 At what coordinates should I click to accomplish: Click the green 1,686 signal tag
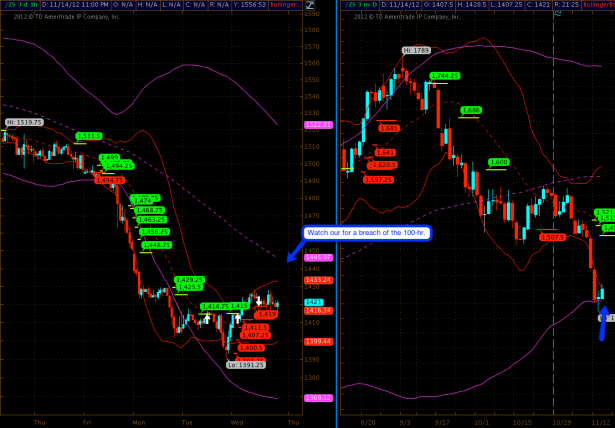472,110
